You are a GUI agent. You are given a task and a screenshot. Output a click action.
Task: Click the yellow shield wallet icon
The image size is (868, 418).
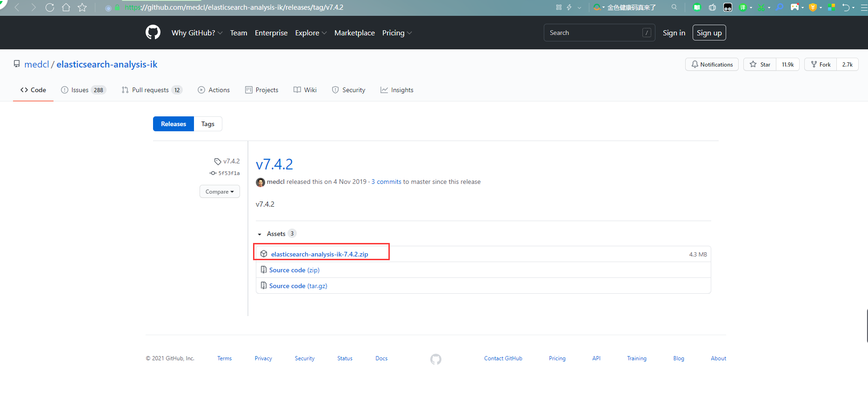[813, 7]
